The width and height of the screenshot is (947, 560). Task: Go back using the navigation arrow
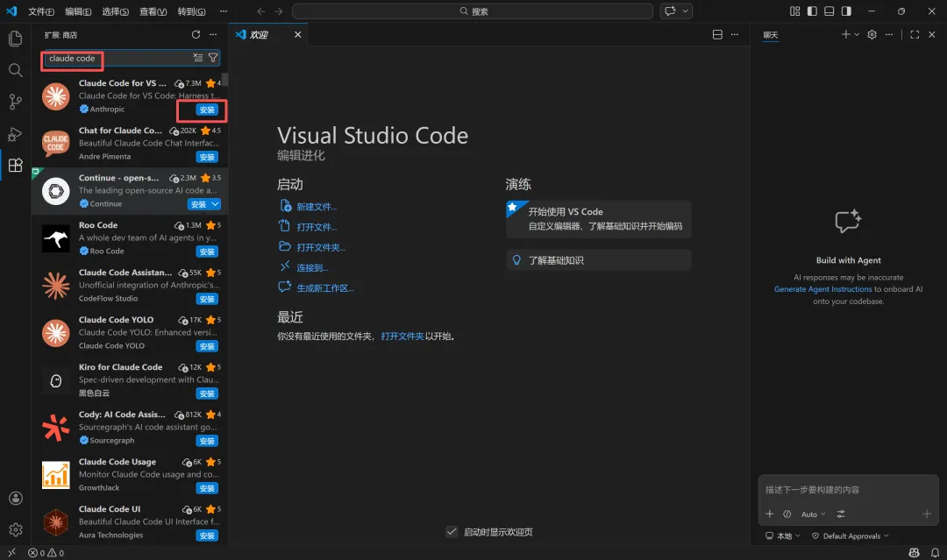[261, 11]
